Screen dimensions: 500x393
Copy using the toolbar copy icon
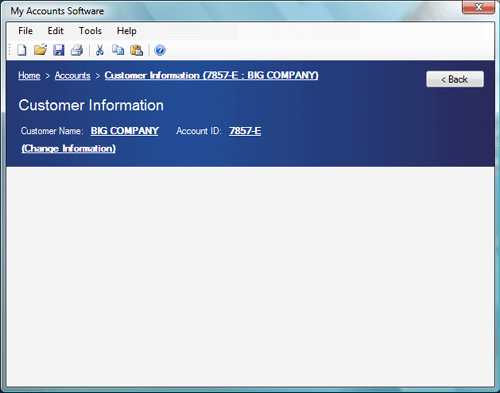[x=118, y=50]
